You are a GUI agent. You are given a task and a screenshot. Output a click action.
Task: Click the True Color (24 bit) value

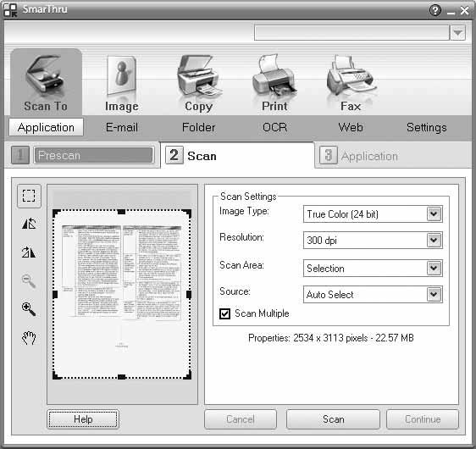click(342, 214)
